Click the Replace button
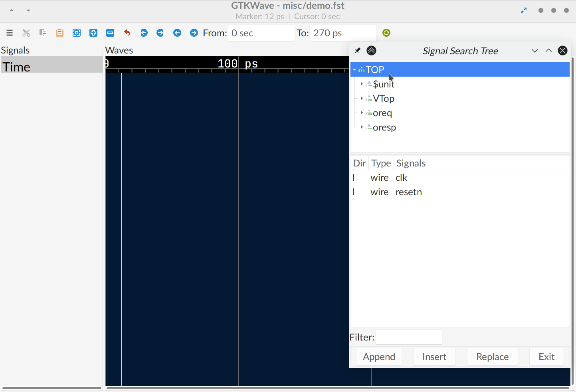This screenshot has width=576, height=392. coord(492,356)
